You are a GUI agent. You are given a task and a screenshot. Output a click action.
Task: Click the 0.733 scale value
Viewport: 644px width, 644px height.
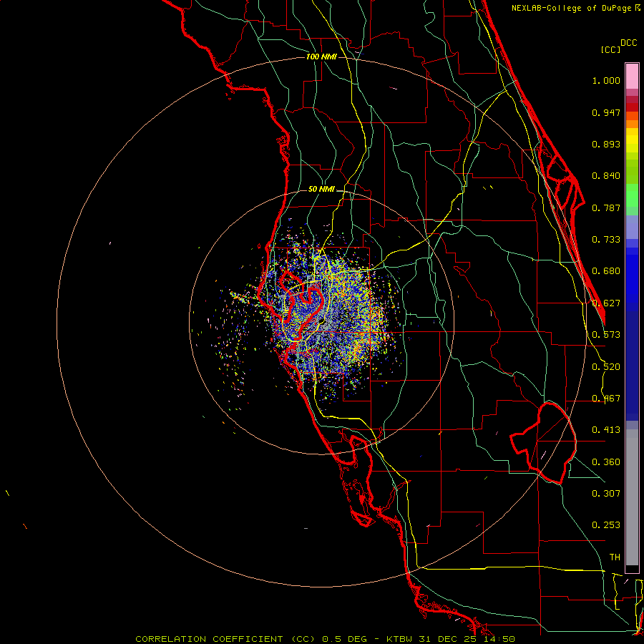tap(606, 240)
